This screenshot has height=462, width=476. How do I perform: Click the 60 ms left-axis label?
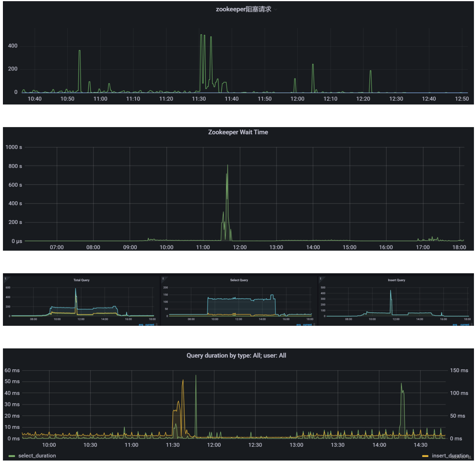12,370
